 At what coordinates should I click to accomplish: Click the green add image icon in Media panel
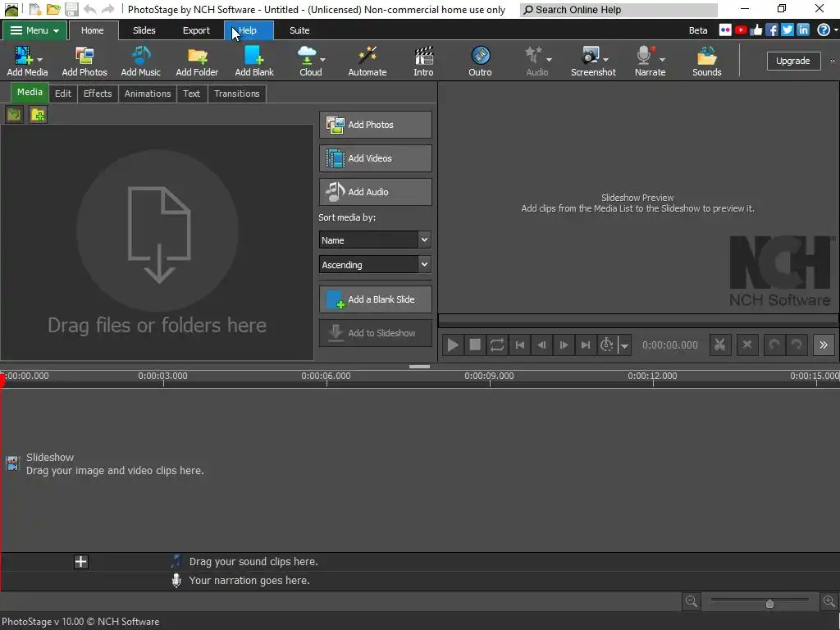[x=15, y=114]
